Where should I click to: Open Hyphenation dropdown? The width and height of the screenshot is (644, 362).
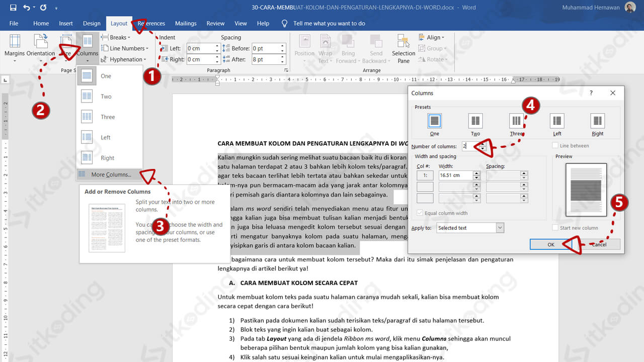(x=123, y=59)
